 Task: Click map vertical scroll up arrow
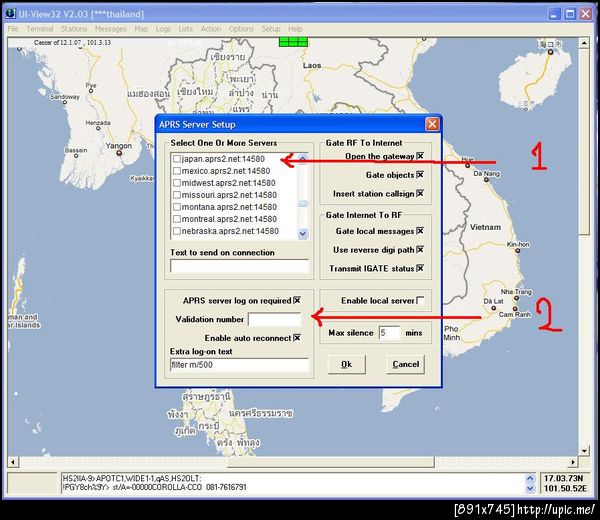[x=584, y=43]
